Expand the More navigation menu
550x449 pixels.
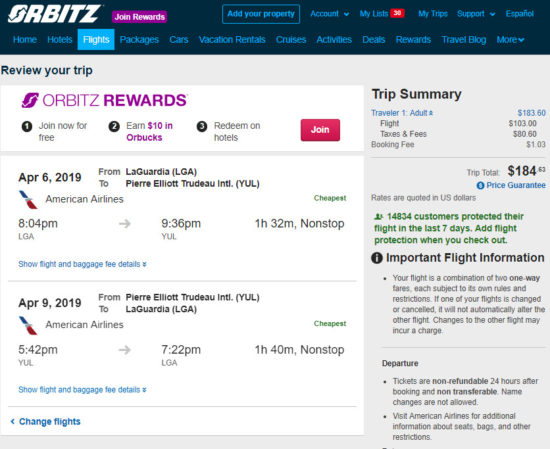(510, 40)
